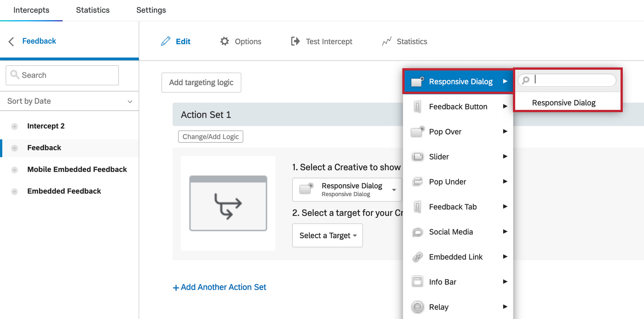Expand Pop Under submenu arrow
Screen dimensions: 644x319
[505, 181]
